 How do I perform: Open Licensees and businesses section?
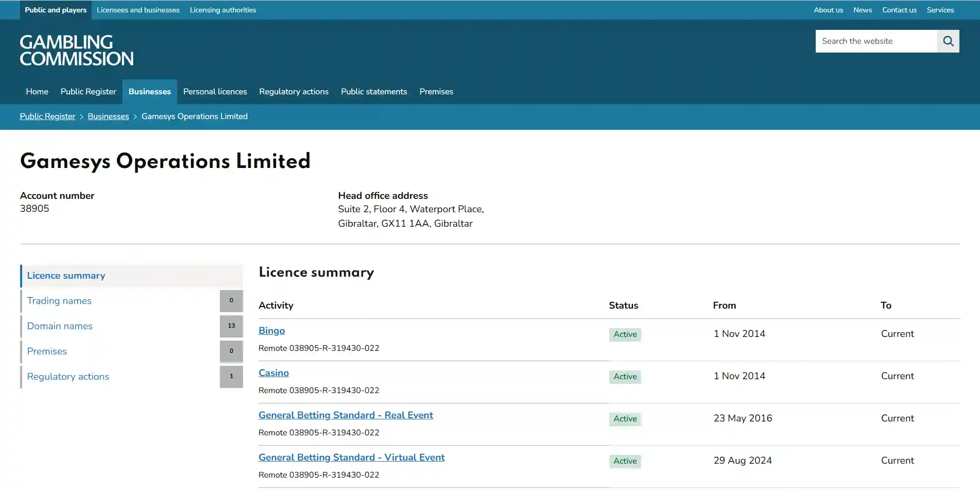(138, 10)
